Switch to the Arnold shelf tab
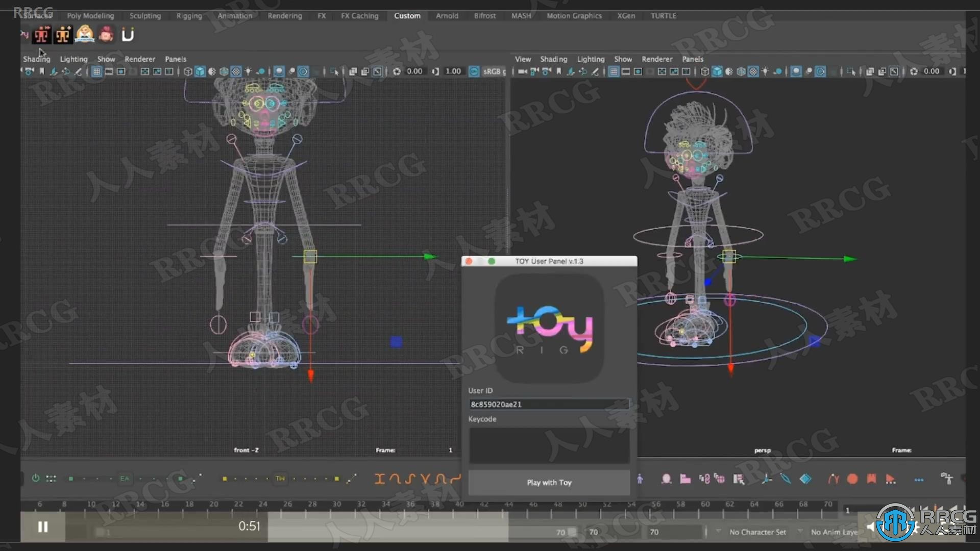The height and width of the screenshot is (551, 980). click(447, 16)
